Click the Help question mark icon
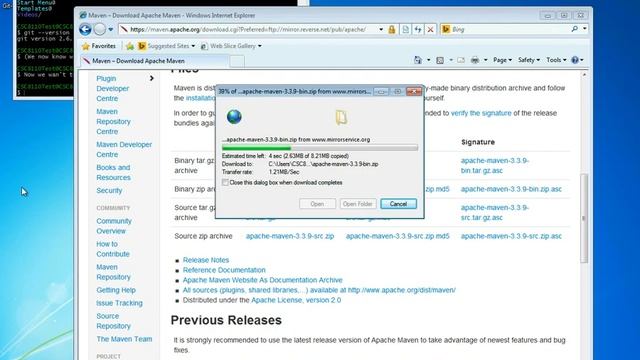640x360 pixels. click(x=575, y=60)
